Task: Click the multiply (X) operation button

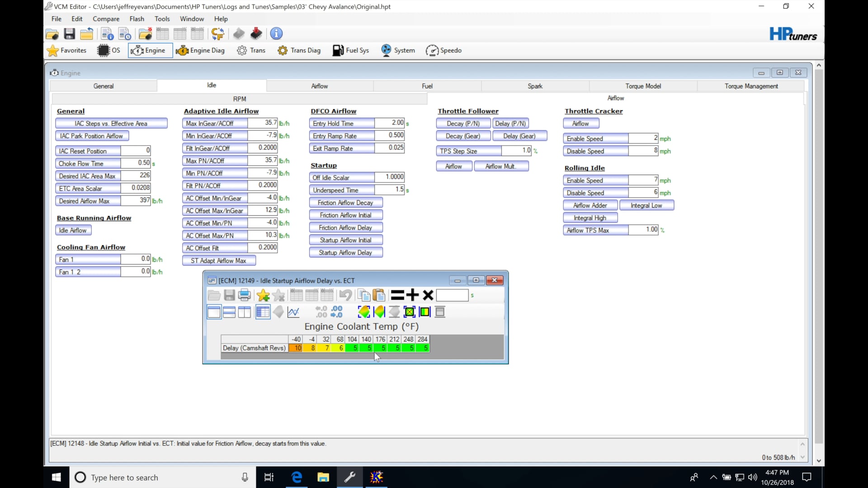Action: (x=428, y=296)
